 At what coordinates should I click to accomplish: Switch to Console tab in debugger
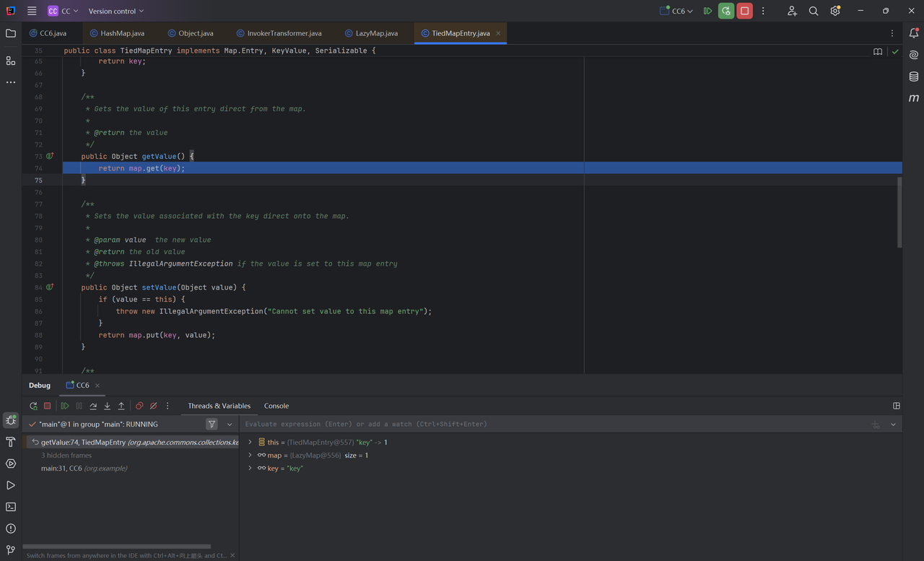point(276,406)
